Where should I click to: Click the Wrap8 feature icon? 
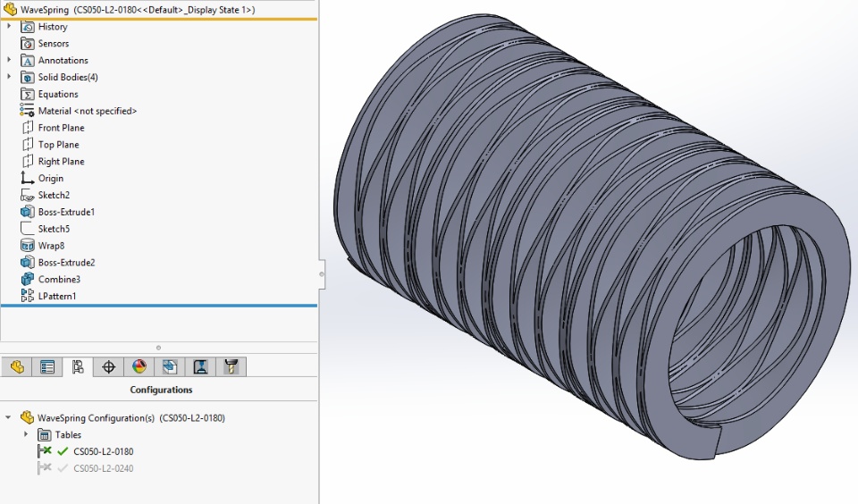click(x=28, y=246)
